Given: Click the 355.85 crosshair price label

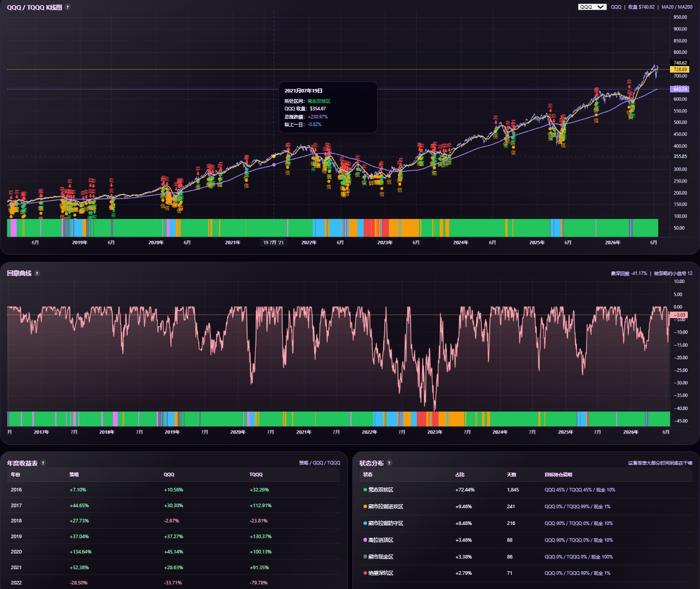Looking at the screenshot, I should click(x=680, y=157).
